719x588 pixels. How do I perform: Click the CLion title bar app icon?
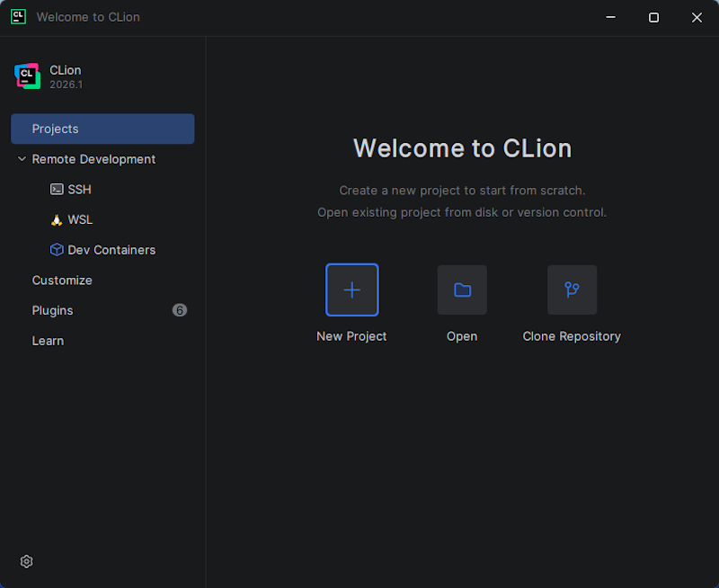[x=18, y=17]
